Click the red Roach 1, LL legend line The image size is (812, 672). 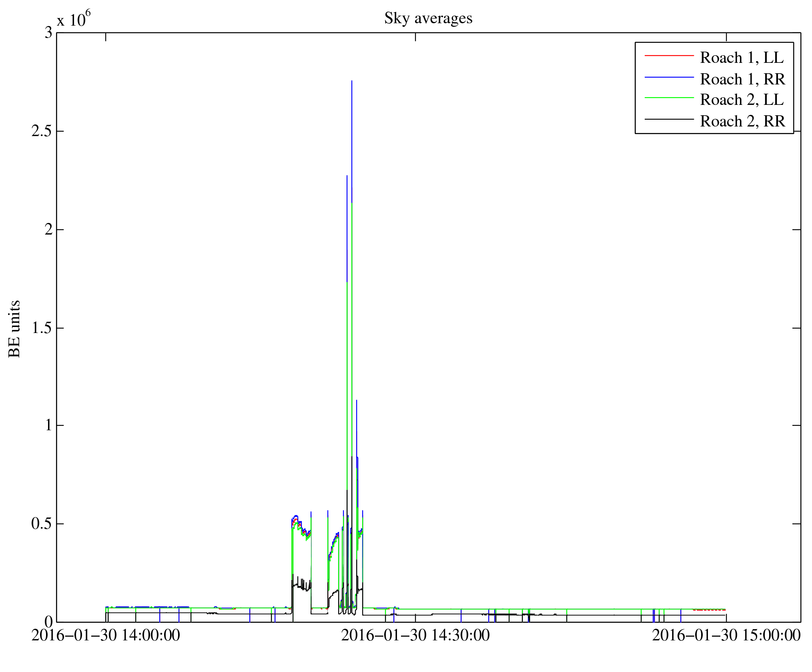point(669,56)
